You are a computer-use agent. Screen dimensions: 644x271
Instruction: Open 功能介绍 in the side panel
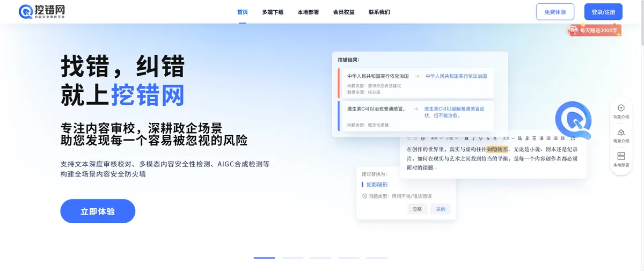[x=621, y=112]
